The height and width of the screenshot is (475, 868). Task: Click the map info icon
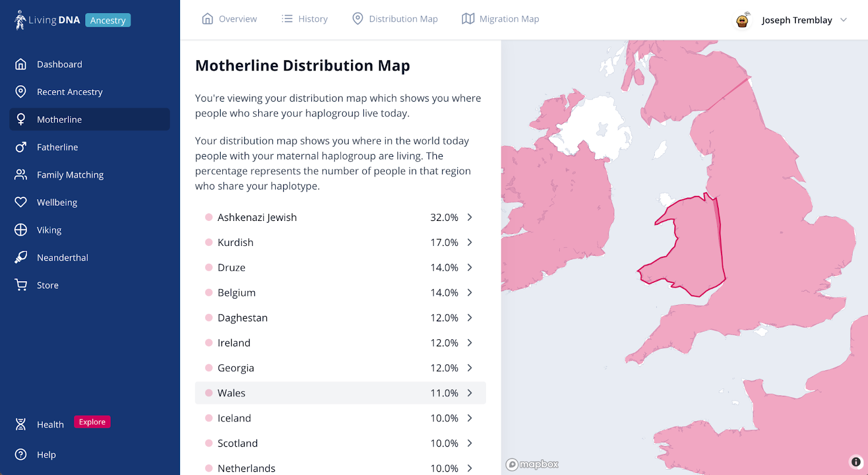[x=856, y=462]
